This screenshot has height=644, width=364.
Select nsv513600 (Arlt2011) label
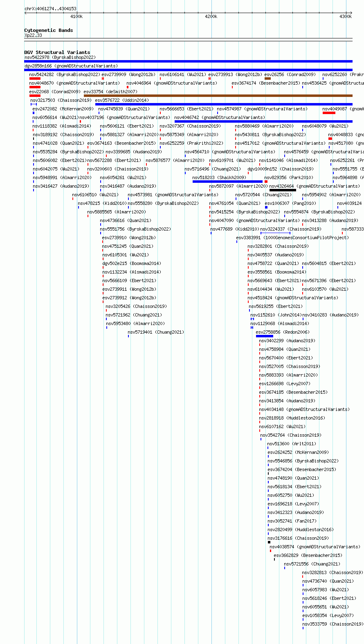(x=292, y=444)
